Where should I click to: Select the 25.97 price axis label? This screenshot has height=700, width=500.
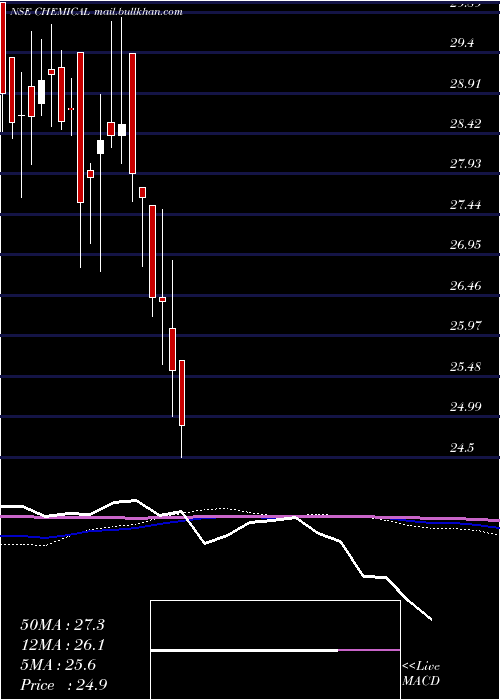pos(466,326)
